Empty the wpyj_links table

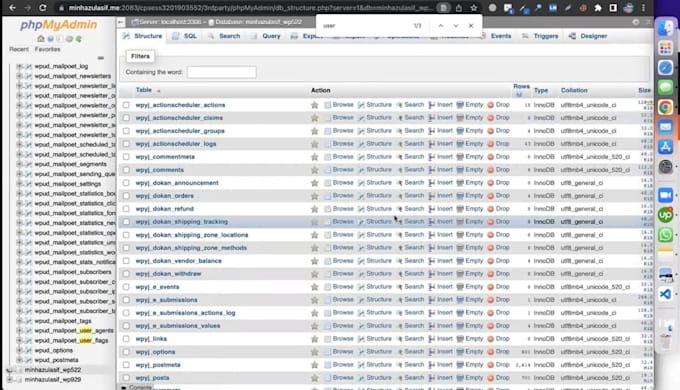tap(470, 339)
